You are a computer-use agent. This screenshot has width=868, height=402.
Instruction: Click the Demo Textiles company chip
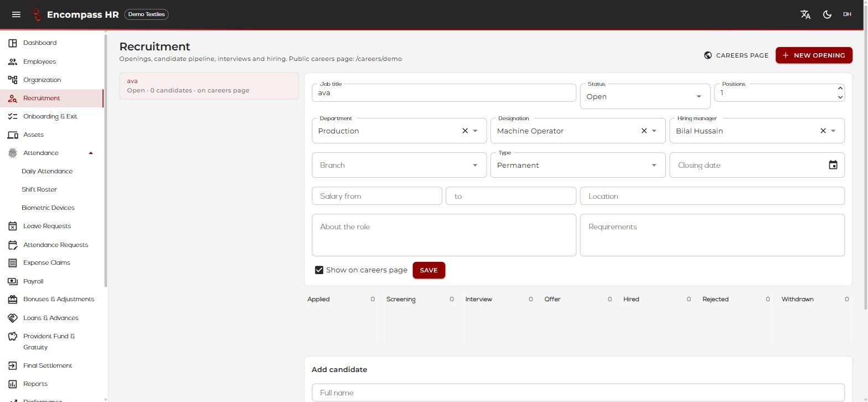coord(147,14)
